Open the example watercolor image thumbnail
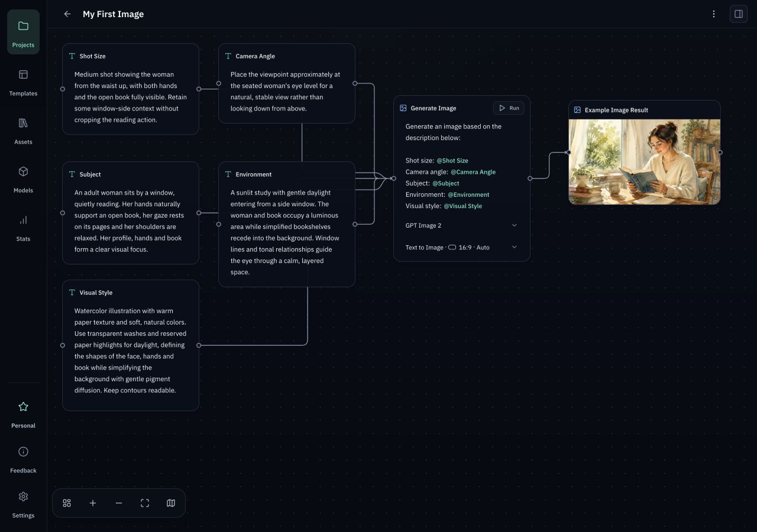Screen dimensions: 757x532 pos(645,162)
